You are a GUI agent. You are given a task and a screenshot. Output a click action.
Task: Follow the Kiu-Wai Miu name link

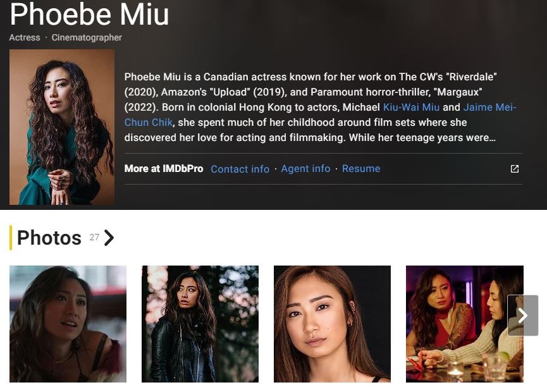(x=411, y=107)
